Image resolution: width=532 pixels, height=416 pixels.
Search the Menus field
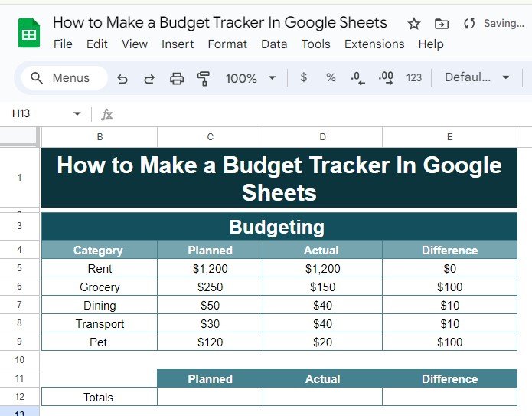click(x=64, y=78)
